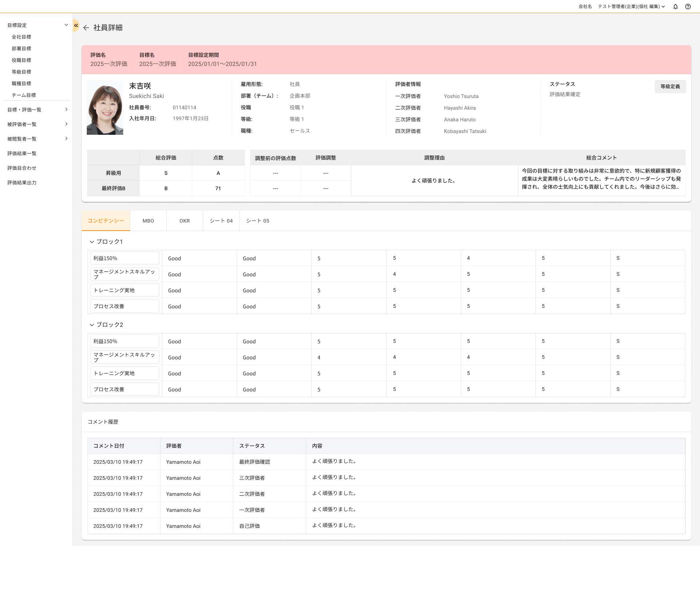Click 一次評価者 status in comment history
This screenshot has height=604, width=700.
point(252,510)
